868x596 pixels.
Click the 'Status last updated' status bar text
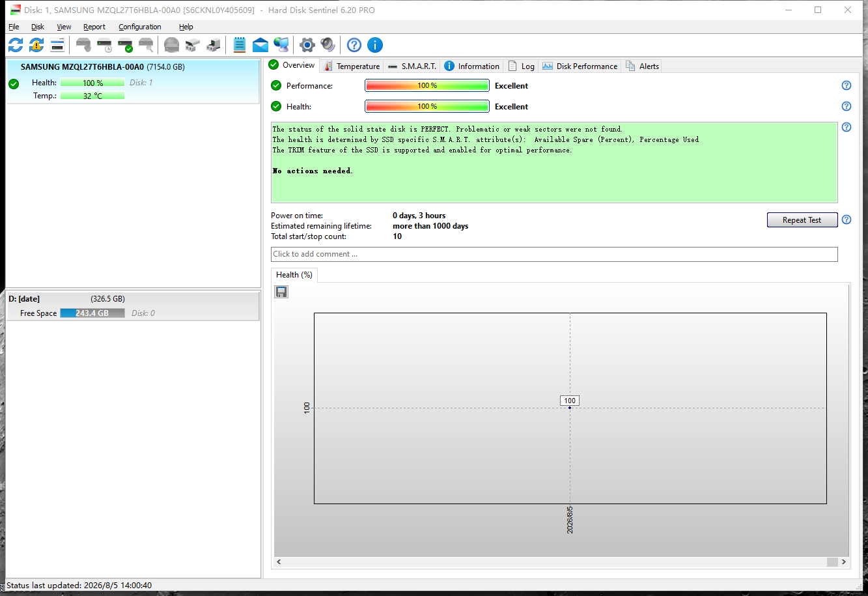(x=79, y=586)
